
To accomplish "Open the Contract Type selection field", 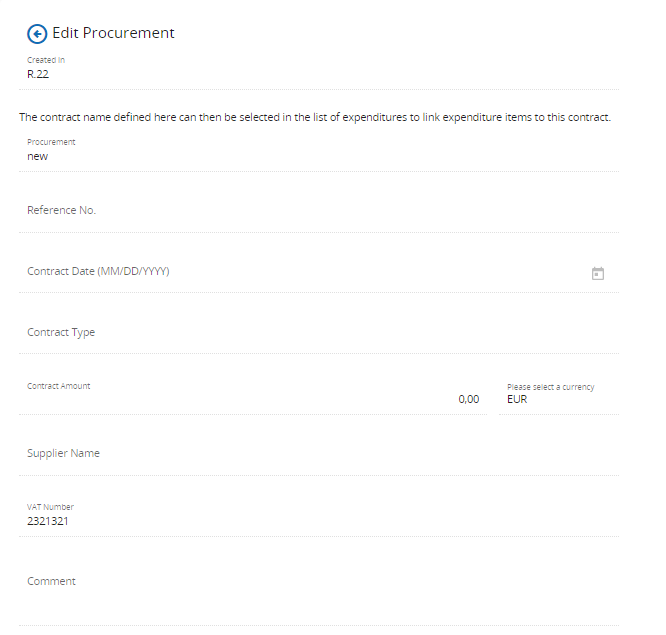I will click(x=320, y=333).
